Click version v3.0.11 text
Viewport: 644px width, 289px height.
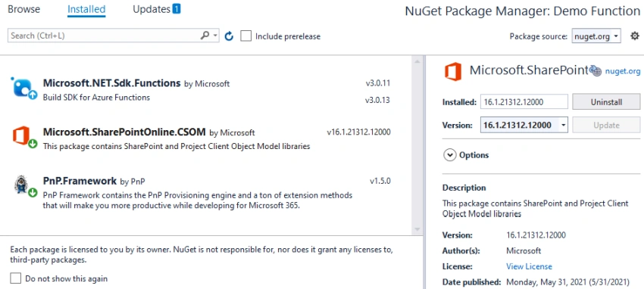377,84
